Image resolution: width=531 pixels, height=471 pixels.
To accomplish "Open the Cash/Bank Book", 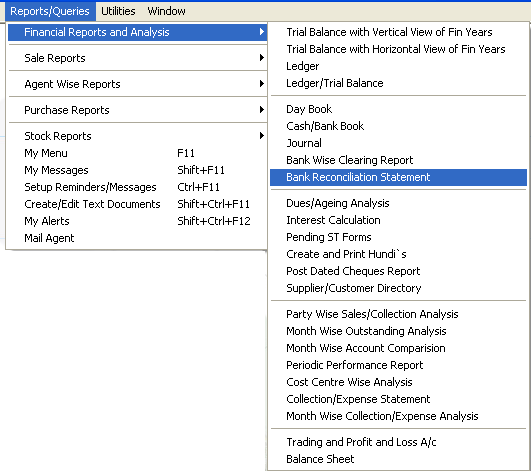I will (398, 126).
